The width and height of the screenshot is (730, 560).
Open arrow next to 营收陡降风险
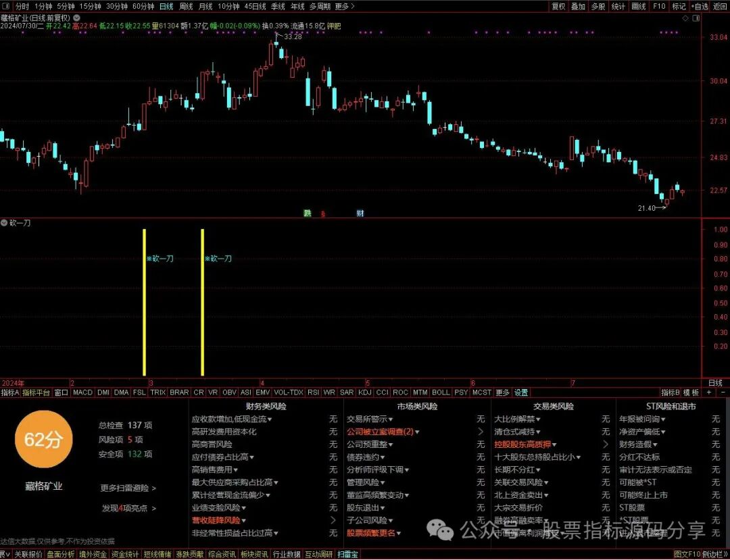[x=333, y=520]
